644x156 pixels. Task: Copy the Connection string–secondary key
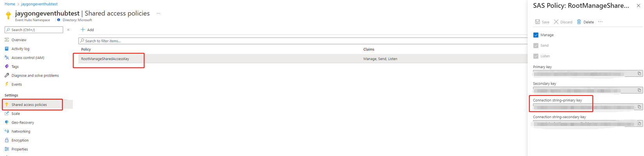point(639,124)
